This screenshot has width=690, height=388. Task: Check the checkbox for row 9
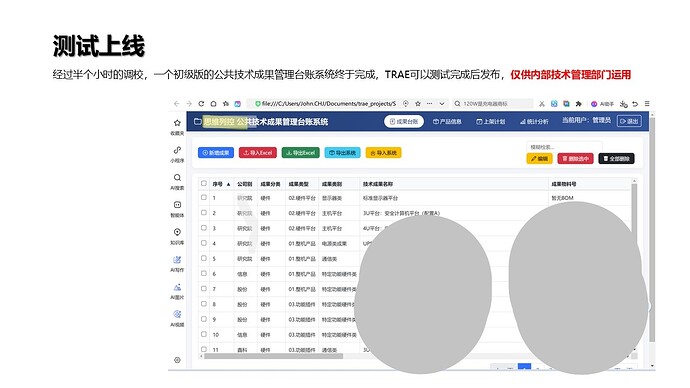(x=204, y=319)
